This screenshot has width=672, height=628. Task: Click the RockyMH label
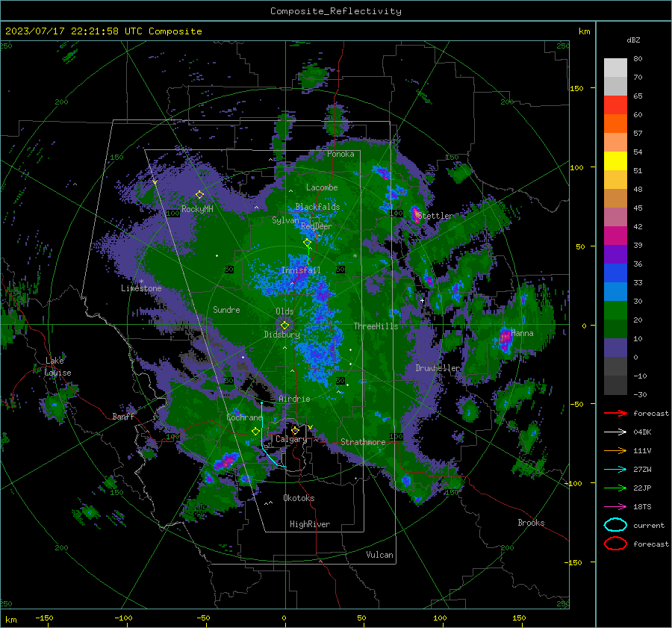point(197,209)
